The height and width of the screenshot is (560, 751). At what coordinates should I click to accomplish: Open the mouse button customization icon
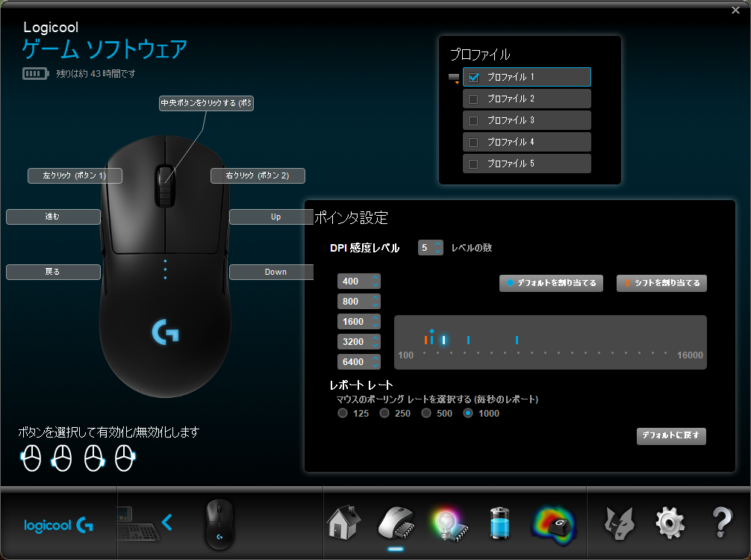click(x=396, y=523)
